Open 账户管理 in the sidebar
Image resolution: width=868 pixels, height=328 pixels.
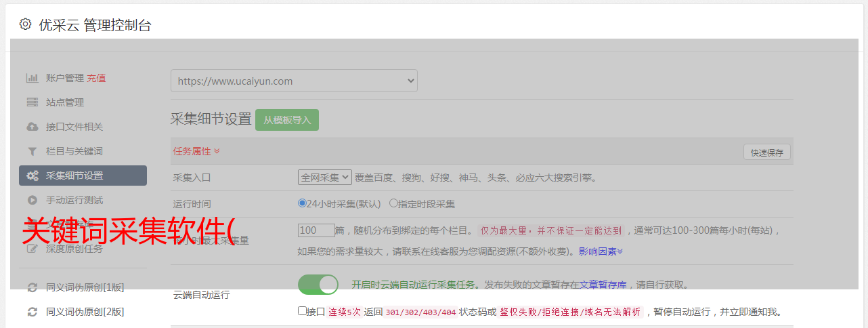(64, 78)
